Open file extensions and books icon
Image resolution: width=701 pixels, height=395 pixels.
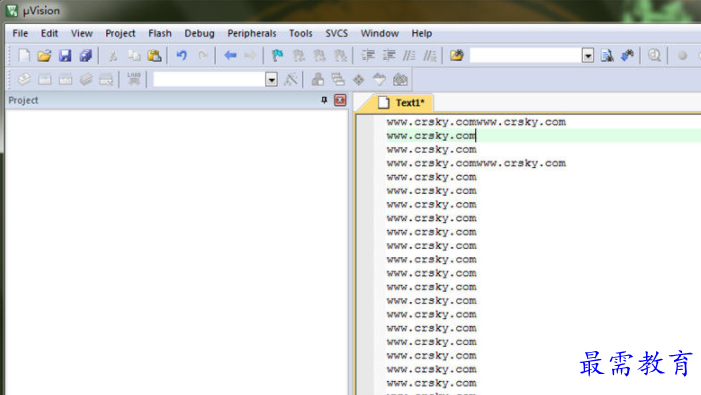tap(318, 80)
